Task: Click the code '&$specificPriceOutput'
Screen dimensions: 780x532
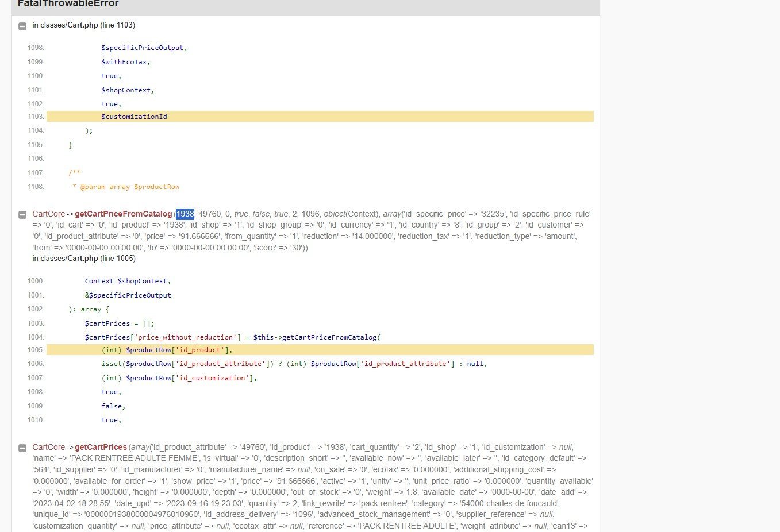Action: click(128, 295)
